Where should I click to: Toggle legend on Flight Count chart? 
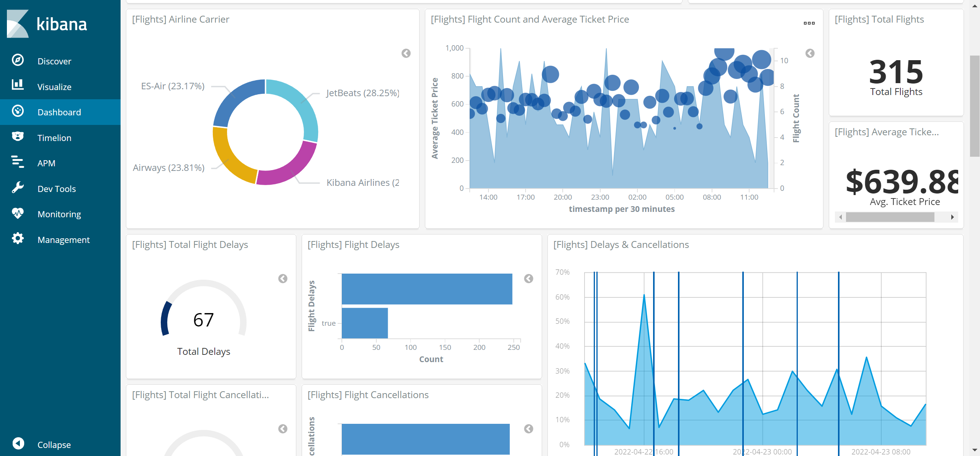810,53
